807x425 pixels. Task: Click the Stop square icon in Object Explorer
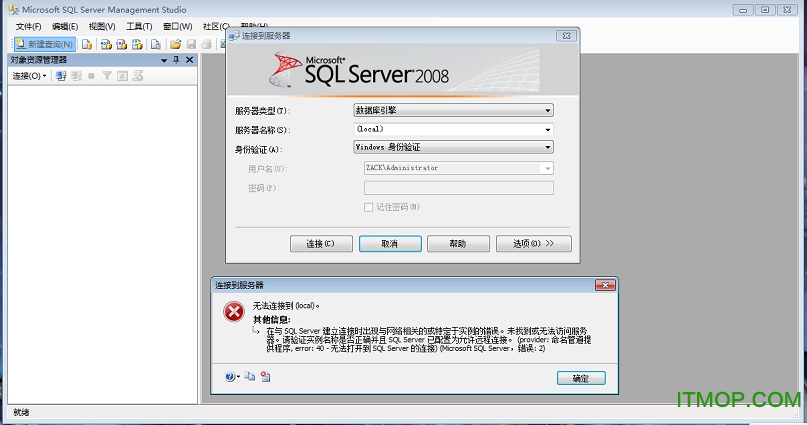pyautogui.click(x=92, y=76)
